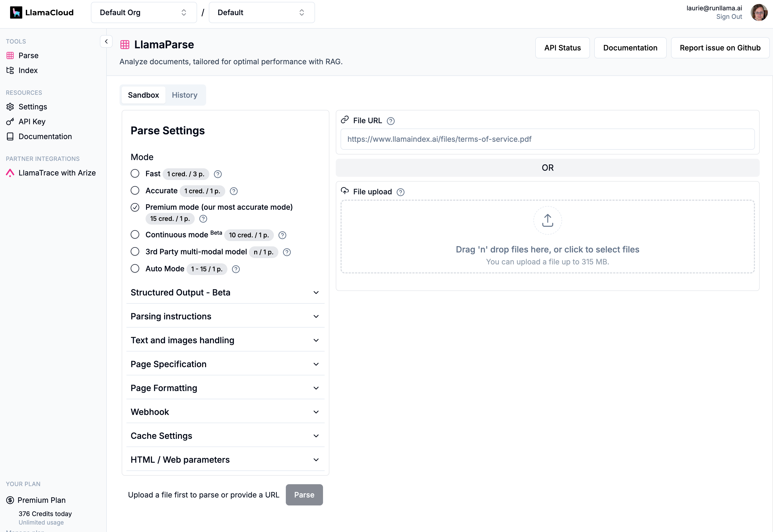Switch to the History tab
The image size is (773, 532).
tap(184, 95)
